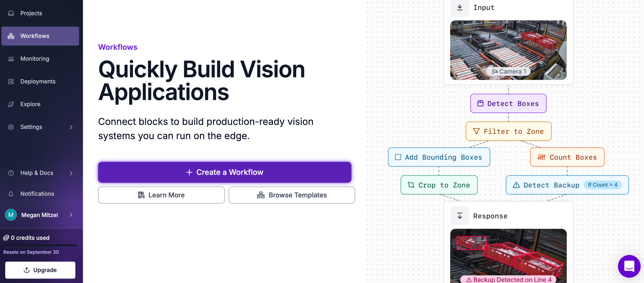Click the Browse Templates button

pos(292,195)
